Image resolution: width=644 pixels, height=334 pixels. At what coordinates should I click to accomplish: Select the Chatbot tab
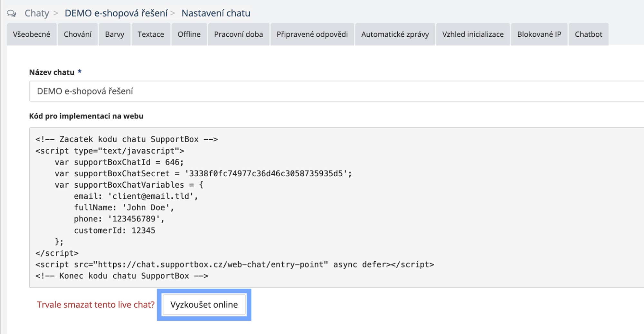coord(589,34)
